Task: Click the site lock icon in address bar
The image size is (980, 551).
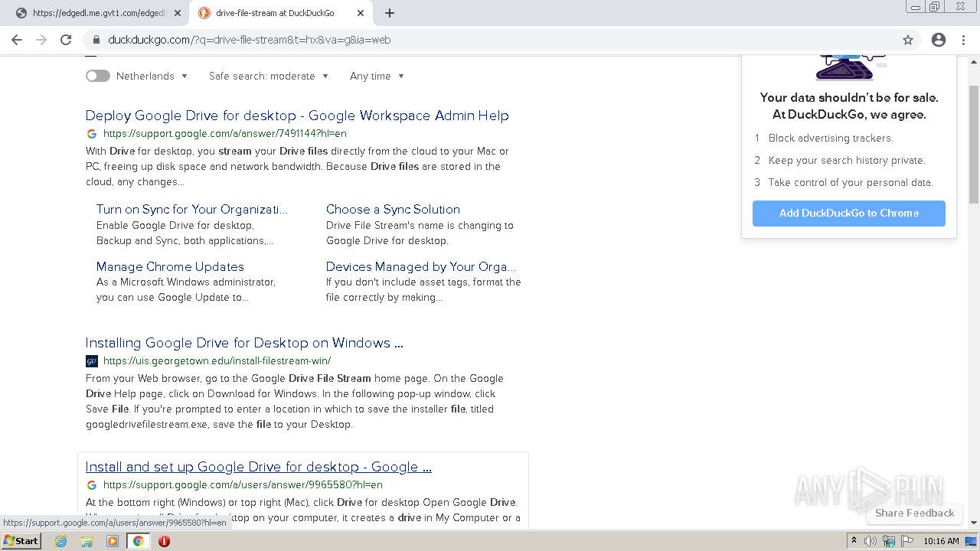Action: coord(96,40)
